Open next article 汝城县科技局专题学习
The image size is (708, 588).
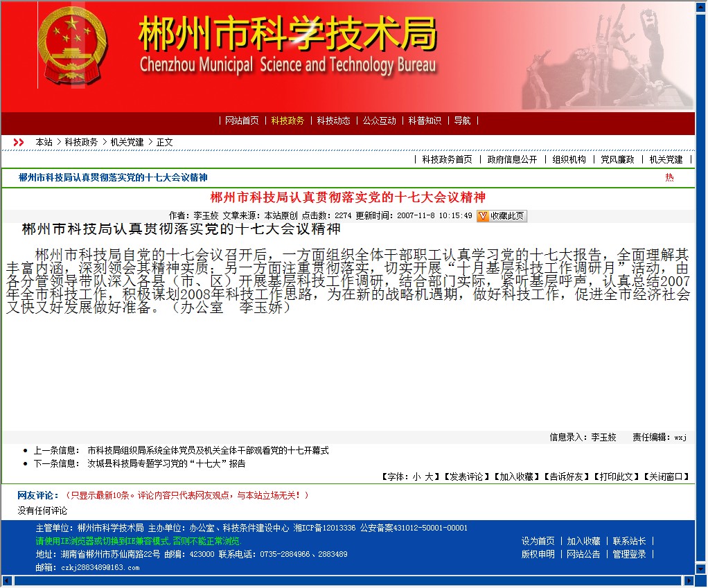coord(166,463)
